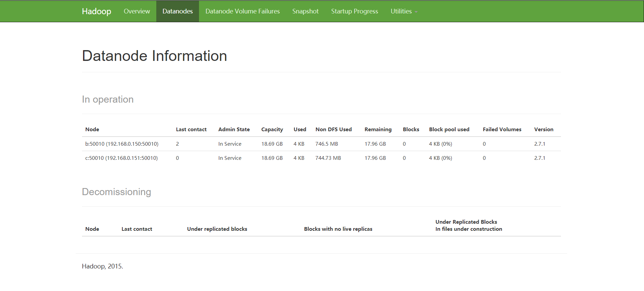Image resolution: width=644 pixels, height=291 pixels.
Task: Click last contact value 2 for node b
Action: (x=177, y=144)
